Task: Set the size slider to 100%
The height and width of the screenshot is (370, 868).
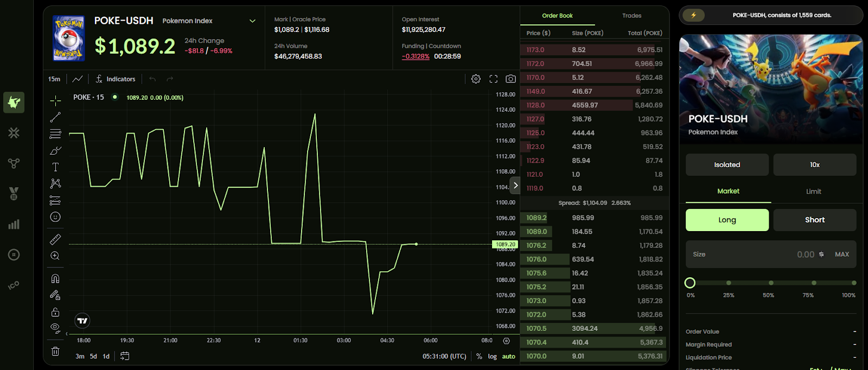Action: click(854, 283)
